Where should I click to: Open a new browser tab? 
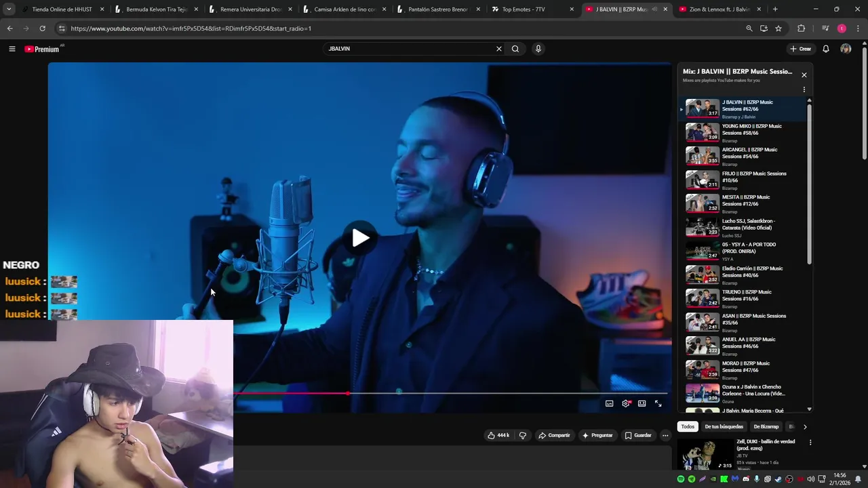tap(775, 9)
